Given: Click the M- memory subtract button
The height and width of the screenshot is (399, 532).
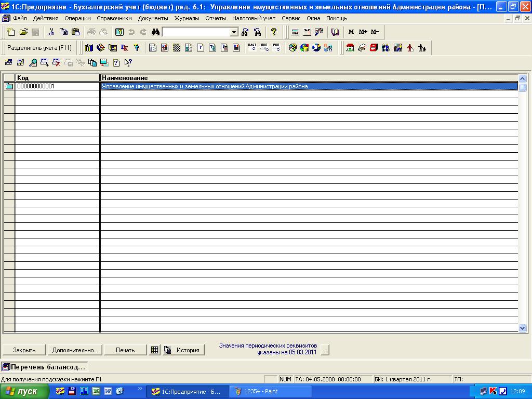Looking at the screenshot, I should pos(375,32).
